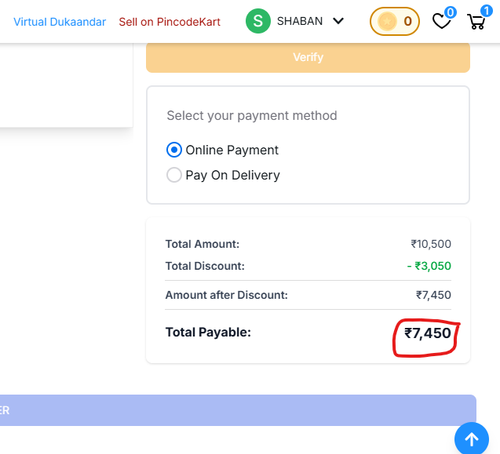Click the Amount after Discount ₹7,450 value

(x=433, y=295)
